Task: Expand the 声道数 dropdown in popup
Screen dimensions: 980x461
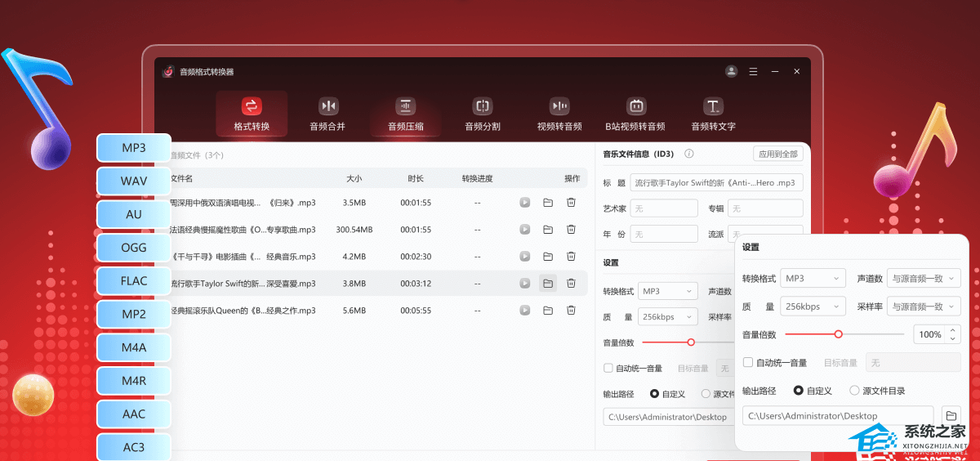Action: [924, 279]
